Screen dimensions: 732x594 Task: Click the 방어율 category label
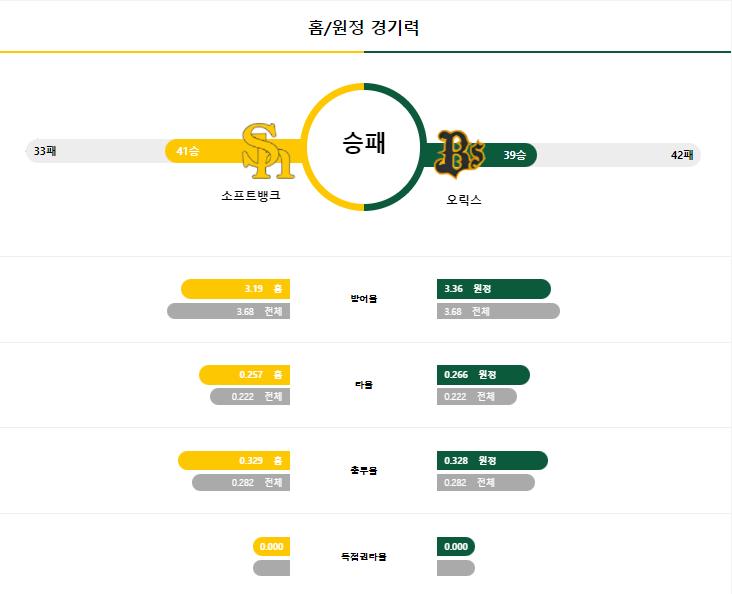364,298
